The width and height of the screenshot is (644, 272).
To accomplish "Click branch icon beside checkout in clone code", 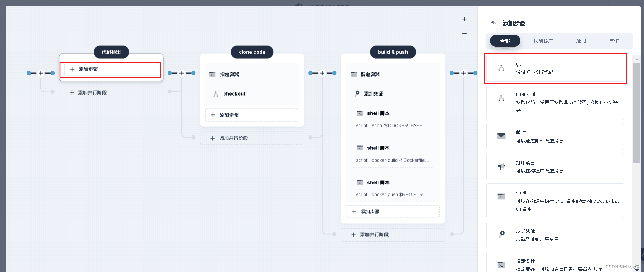I will click(x=216, y=94).
